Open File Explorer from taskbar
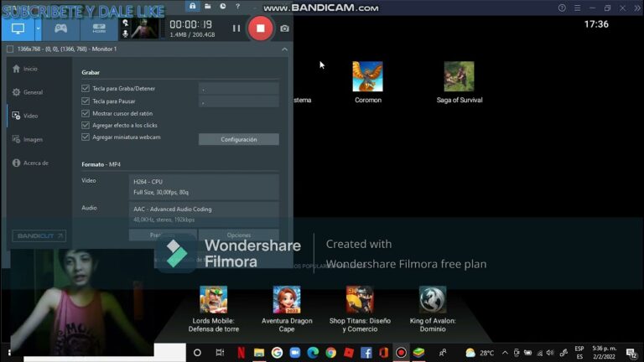 tap(259, 353)
